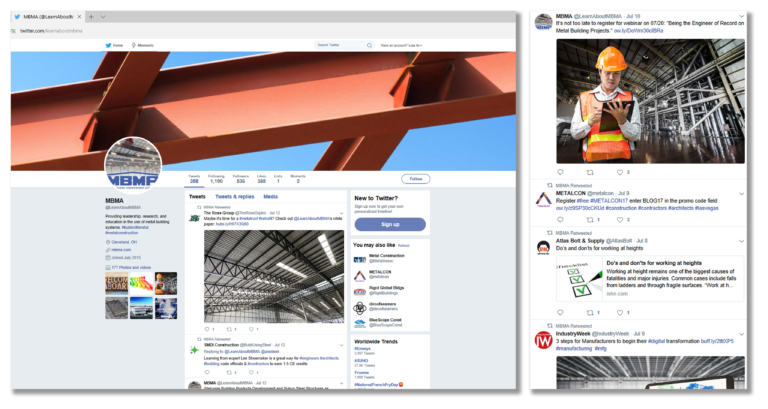Open Do's and don'ts article card
This screenshot has height=409, width=768.
[x=650, y=278]
